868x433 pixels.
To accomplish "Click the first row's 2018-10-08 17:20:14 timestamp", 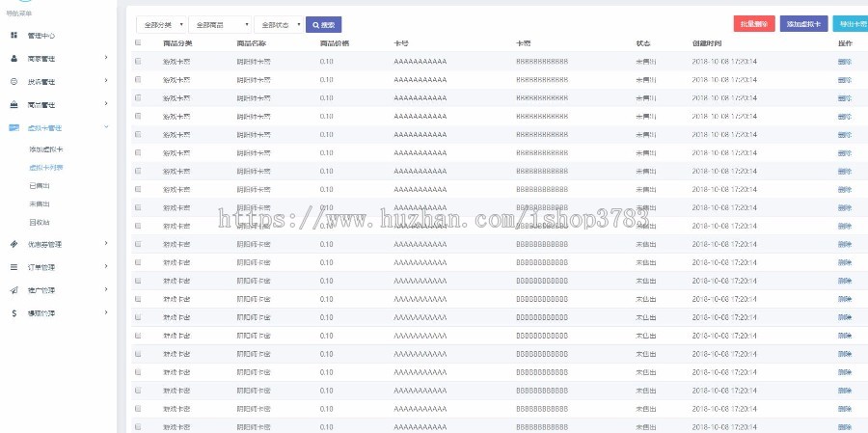I will (724, 62).
